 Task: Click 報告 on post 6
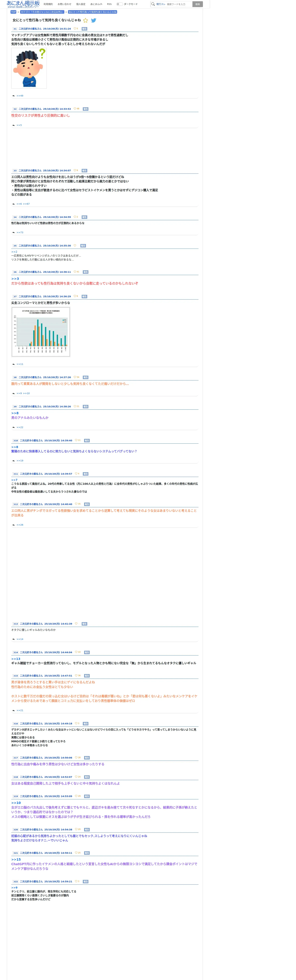pos(86,272)
